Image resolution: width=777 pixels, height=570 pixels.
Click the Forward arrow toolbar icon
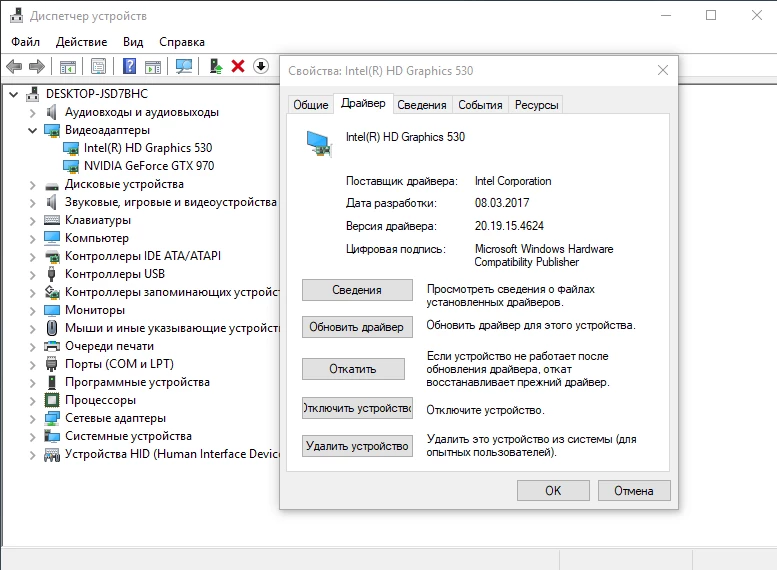point(37,66)
